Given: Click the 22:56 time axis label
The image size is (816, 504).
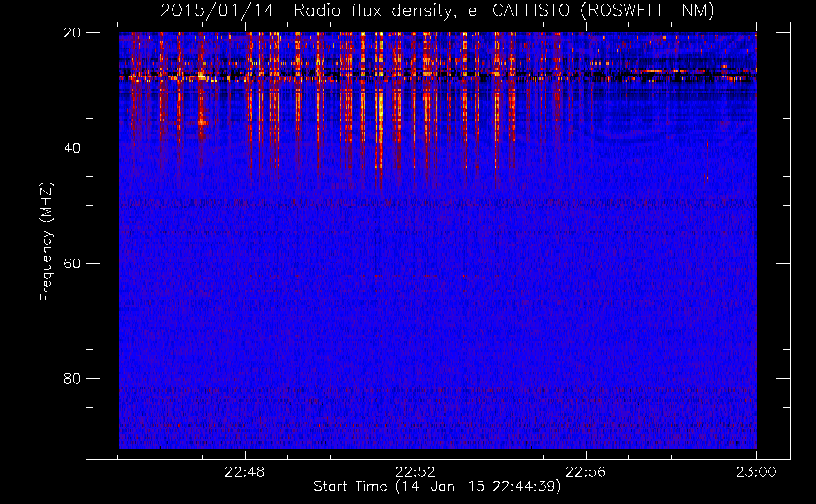Looking at the screenshot, I should coord(586,472).
